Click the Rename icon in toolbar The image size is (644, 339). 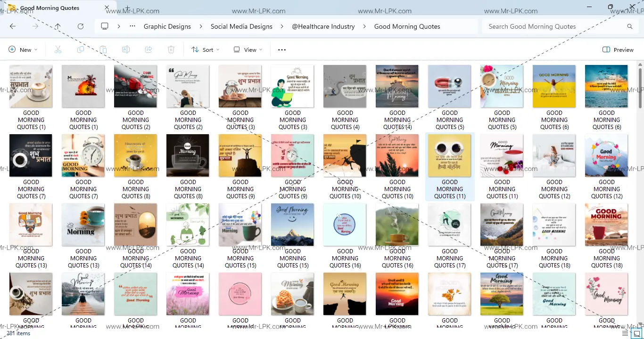[x=126, y=49]
